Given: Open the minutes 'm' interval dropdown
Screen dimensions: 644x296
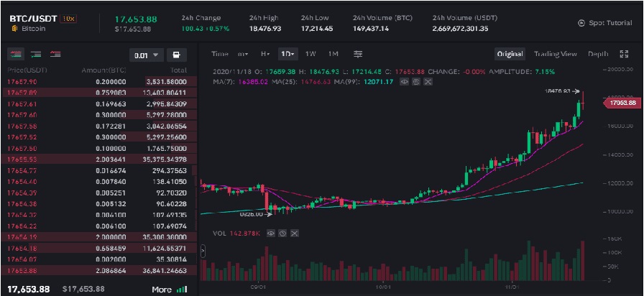Looking at the screenshot, I should 243,54.
